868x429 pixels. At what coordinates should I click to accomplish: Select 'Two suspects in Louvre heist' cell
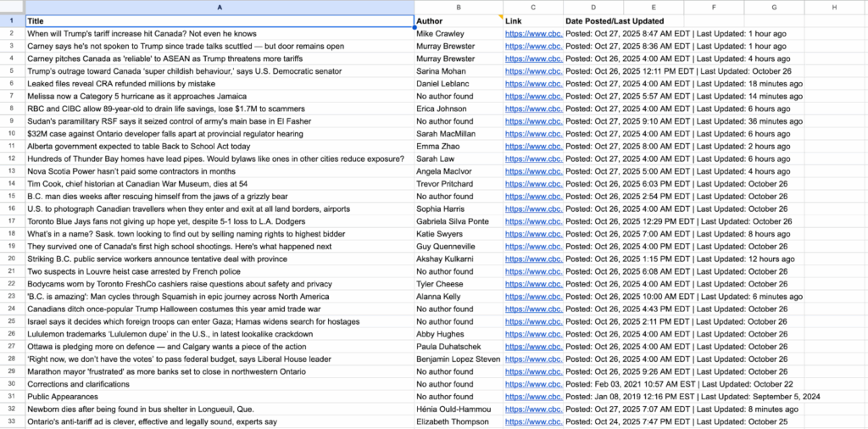pyautogui.click(x=220, y=272)
